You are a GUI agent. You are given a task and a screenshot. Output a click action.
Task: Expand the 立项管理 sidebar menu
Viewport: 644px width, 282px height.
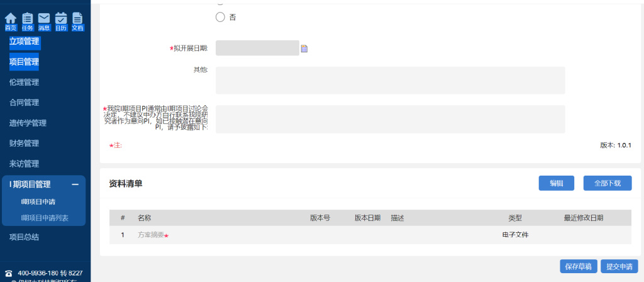click(24, 42)
